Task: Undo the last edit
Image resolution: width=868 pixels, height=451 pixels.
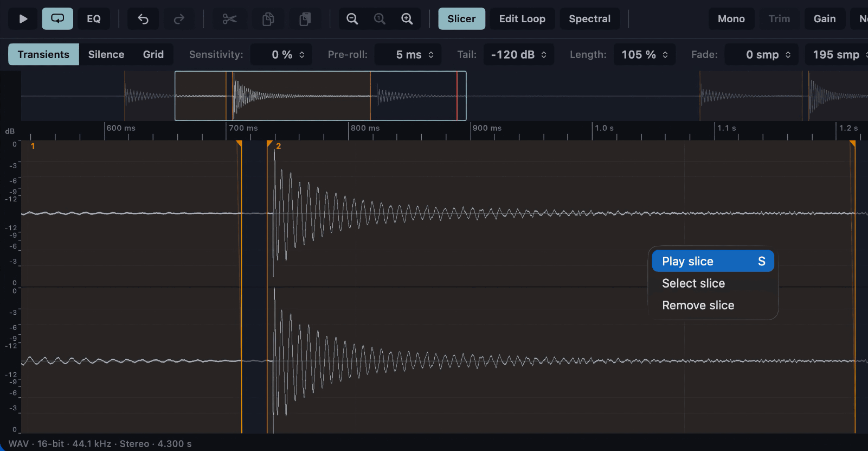Action: 143,19
